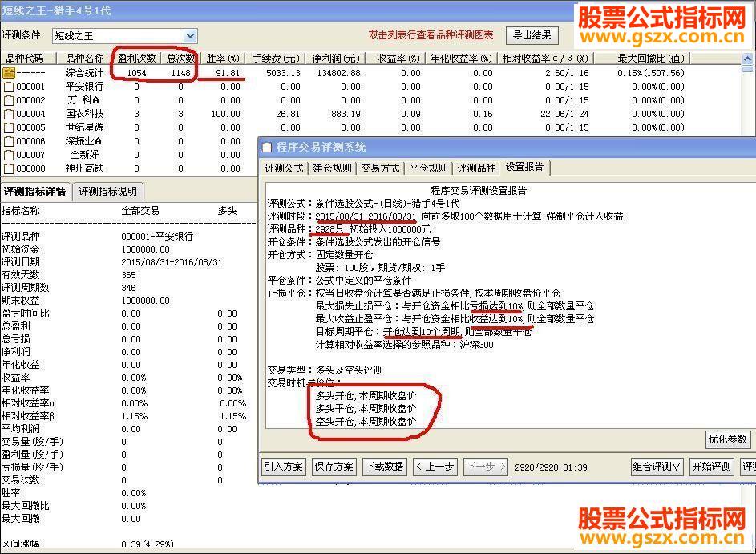Check the 000005 世纪星源 checkbox
Image resolution: width=756 pixels, height=554 pixels.
click(x=9, y=127)
